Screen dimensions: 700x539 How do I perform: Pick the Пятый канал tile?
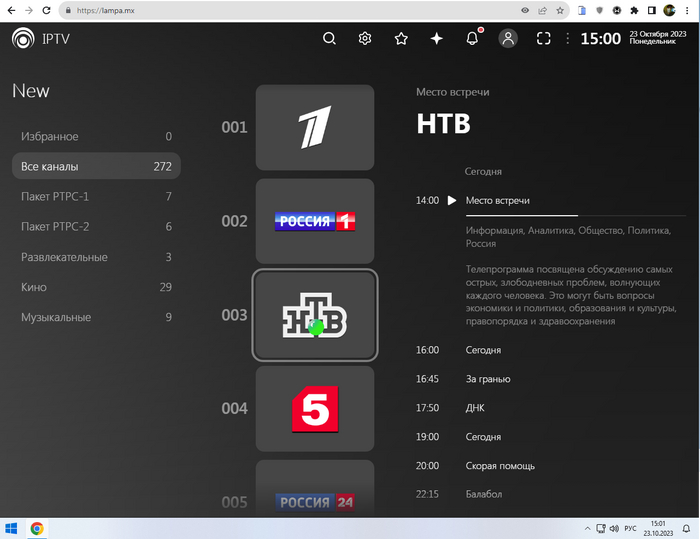pyautogui.click(x=315, y=408)
